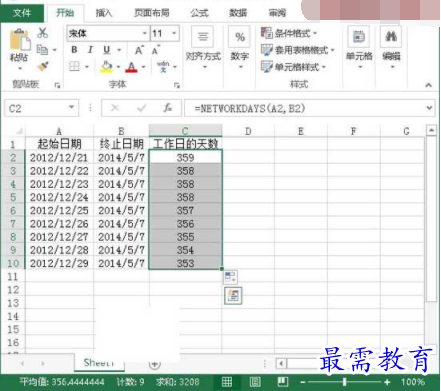Click cell C2 with value 359
The width and height of the screenshot is (441, 391).
[x=185, y=157]
